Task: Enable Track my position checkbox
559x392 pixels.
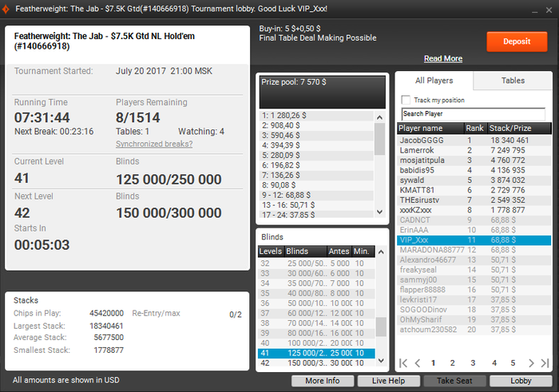Action: coord(406,100)
